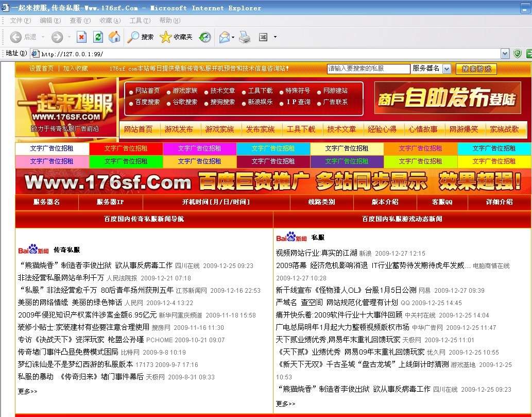Refresh the page using the toolbar icon

(x=98, y=37)
